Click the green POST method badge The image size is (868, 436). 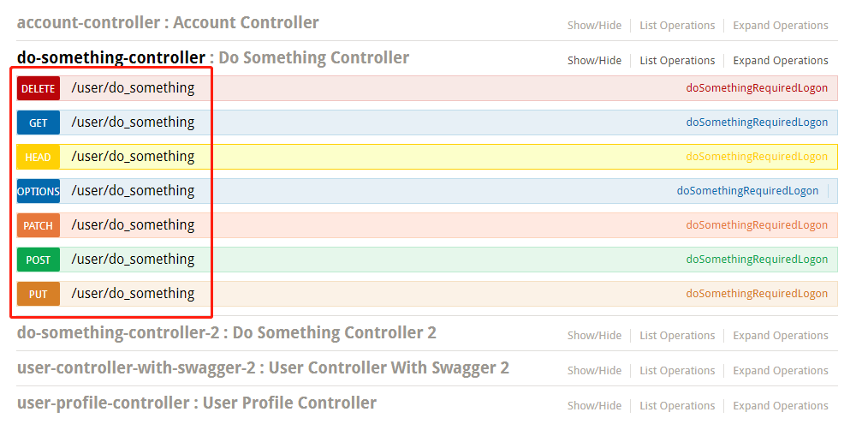click(39, 260)
